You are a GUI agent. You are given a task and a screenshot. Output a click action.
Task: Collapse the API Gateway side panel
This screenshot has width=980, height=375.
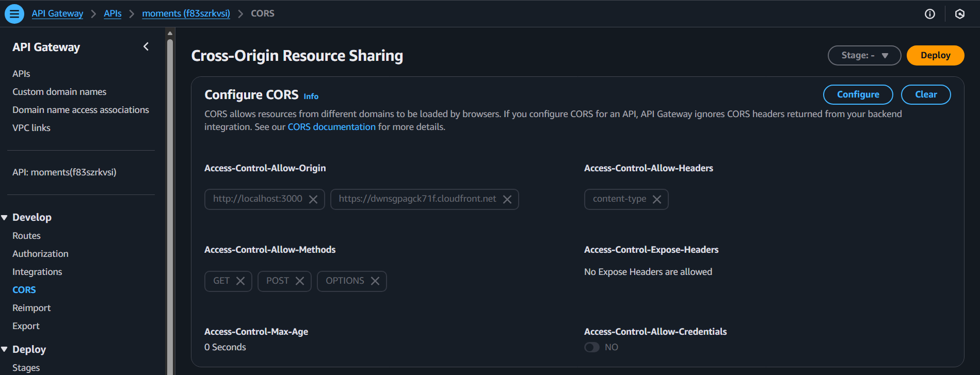click(146, 47)
